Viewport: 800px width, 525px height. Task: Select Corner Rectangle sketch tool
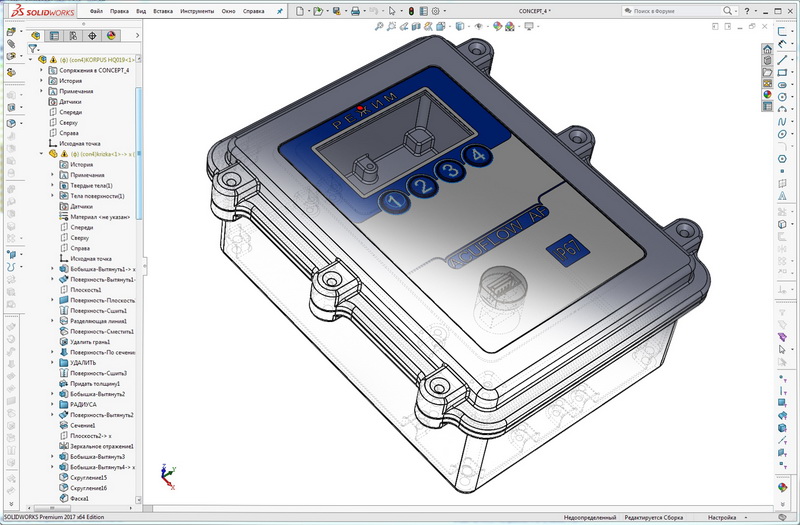[x=782, y=72]
